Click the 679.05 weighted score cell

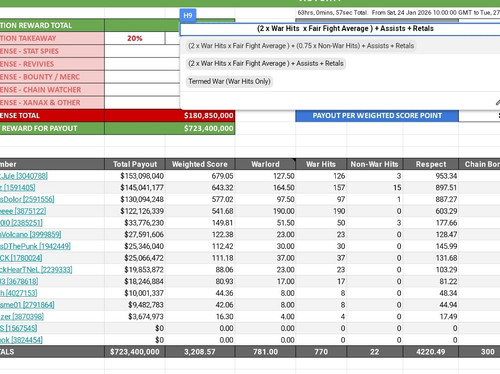pos(200,176)
